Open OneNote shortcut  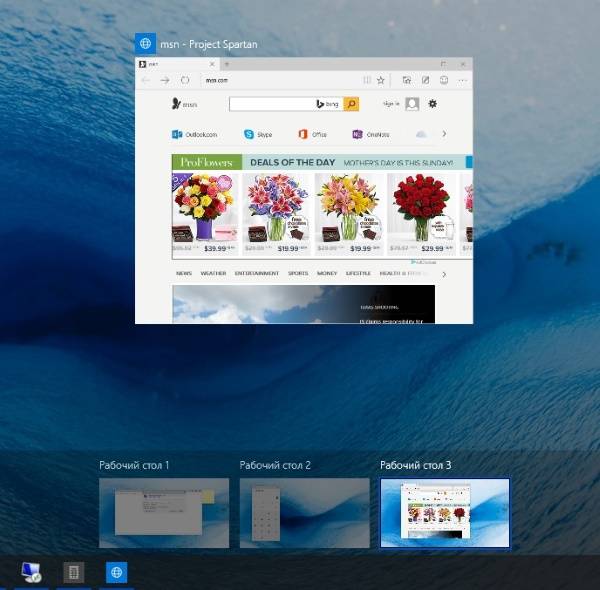pyautogui.click(x=371, y=134)
